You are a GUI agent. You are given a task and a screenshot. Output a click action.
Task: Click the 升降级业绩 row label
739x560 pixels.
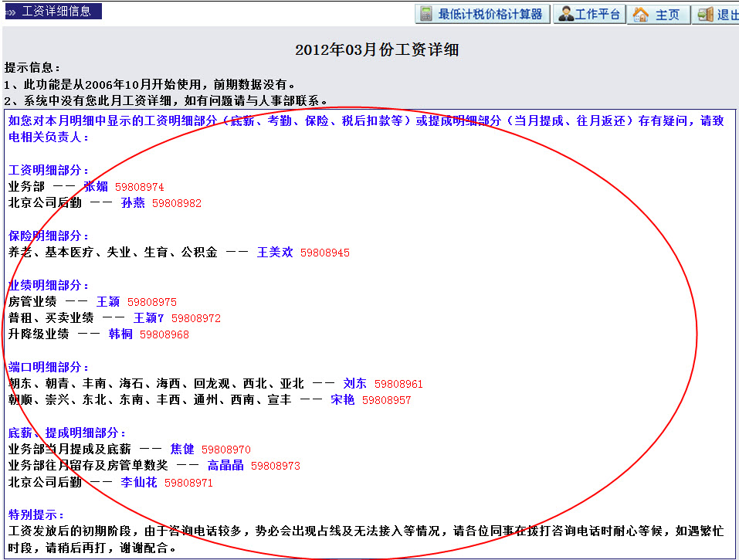[x=39, y=334]
